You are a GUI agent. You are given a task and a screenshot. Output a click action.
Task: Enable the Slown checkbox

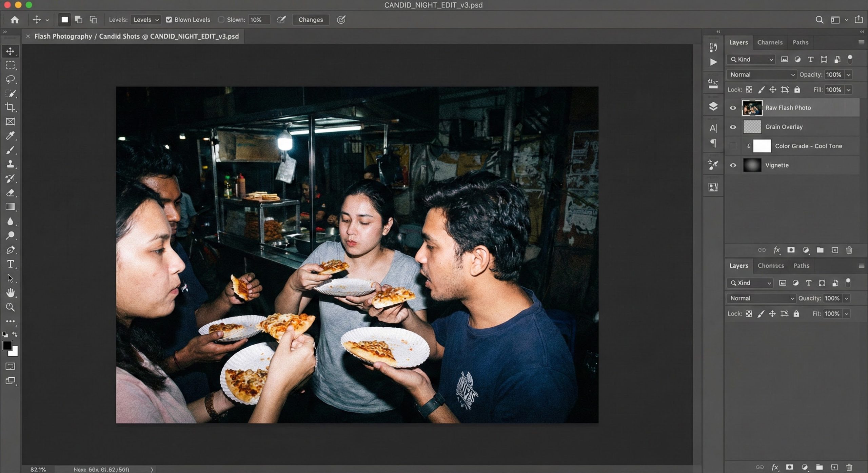coord(221,20)
